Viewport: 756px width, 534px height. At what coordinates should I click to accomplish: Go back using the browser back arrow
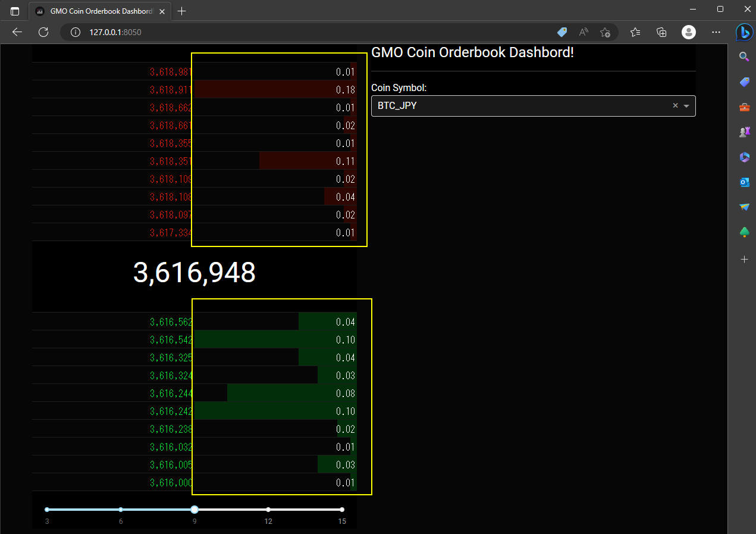click(17, 32)
